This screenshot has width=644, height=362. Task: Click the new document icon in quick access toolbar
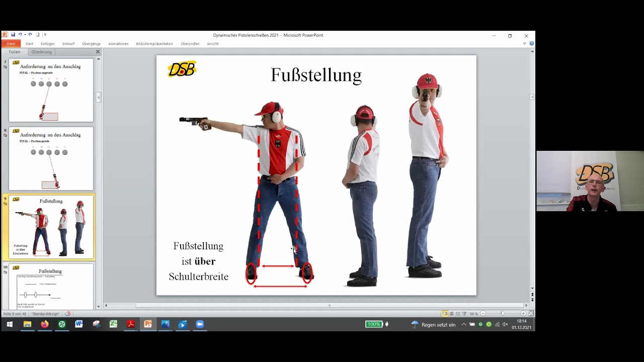click(x=38, y=35)
